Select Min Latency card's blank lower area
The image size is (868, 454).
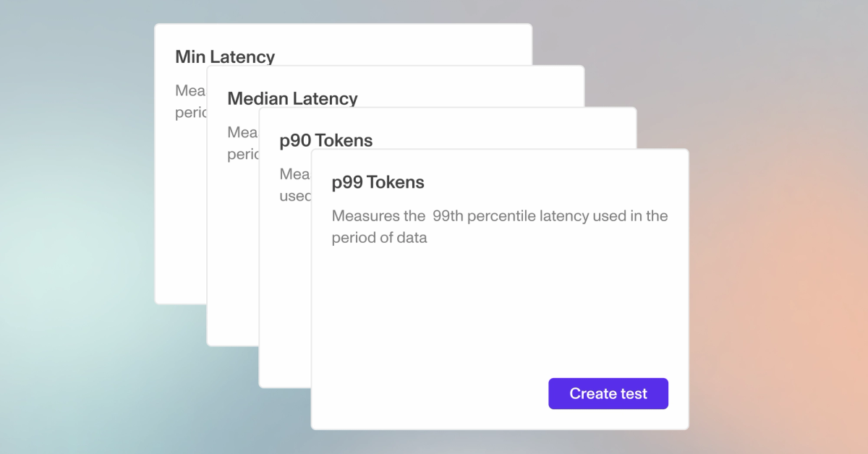[x=181, y=217]
